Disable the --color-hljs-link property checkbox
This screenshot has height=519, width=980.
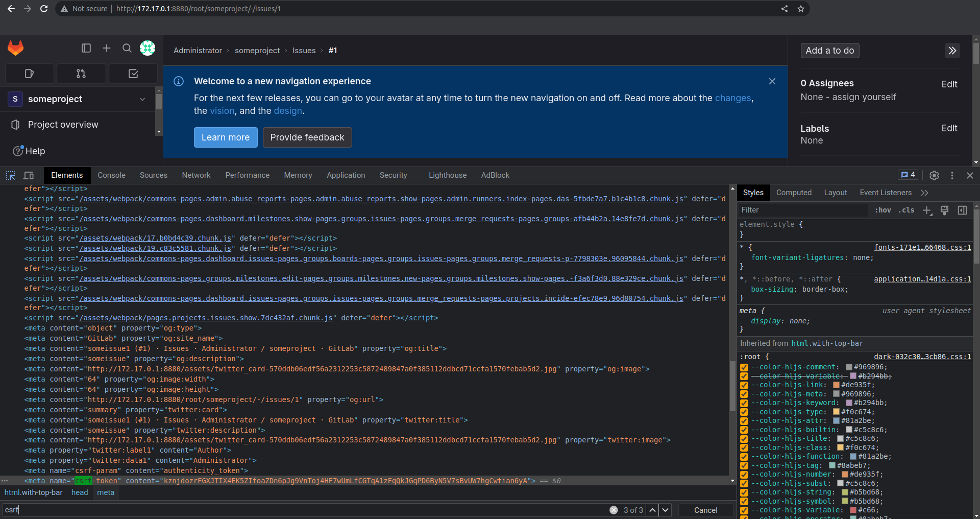[x=744, y=385]
